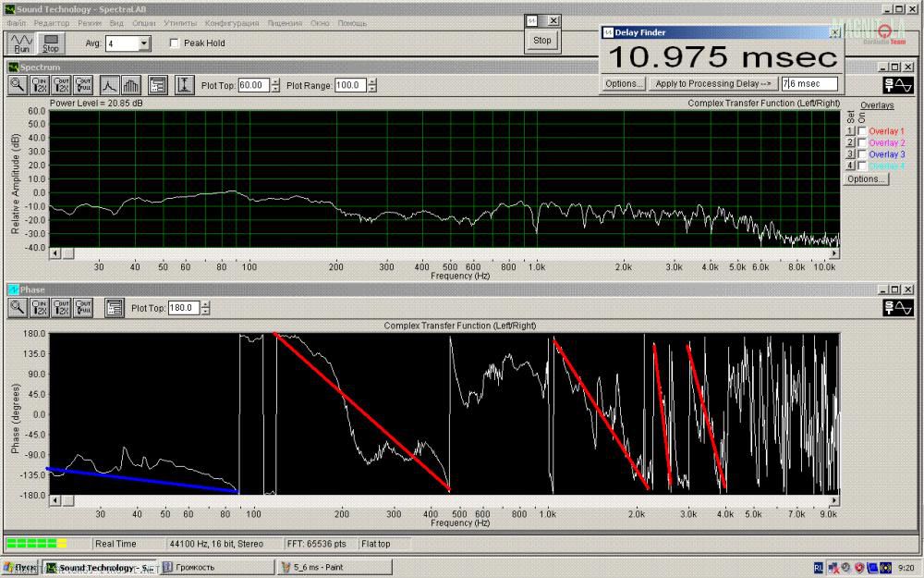924x578 pixels.
Task: Click the Spectrum window title icon
Action: [13, 68]
